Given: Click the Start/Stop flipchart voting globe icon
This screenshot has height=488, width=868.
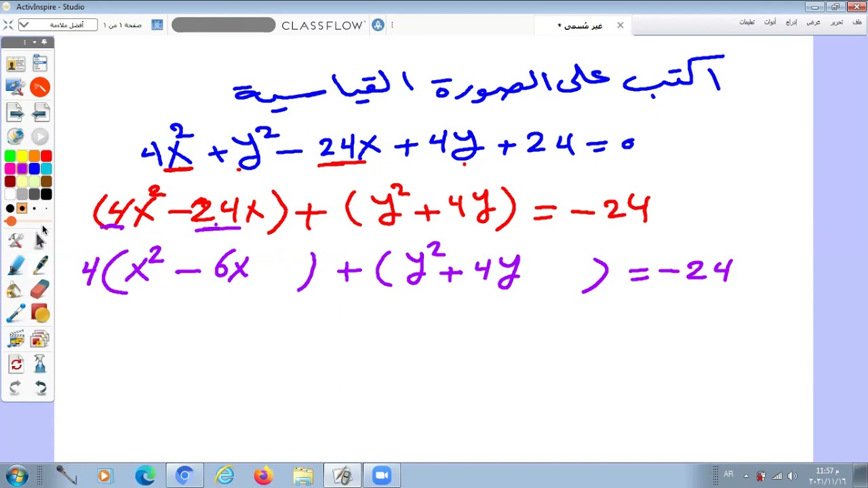Looking at the screenshot, I should 15,137.
